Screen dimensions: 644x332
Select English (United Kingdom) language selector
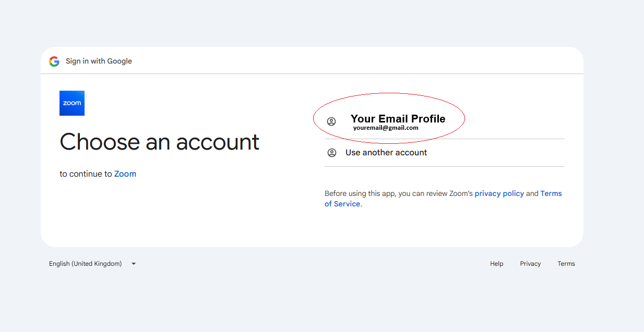coord(92,264)
